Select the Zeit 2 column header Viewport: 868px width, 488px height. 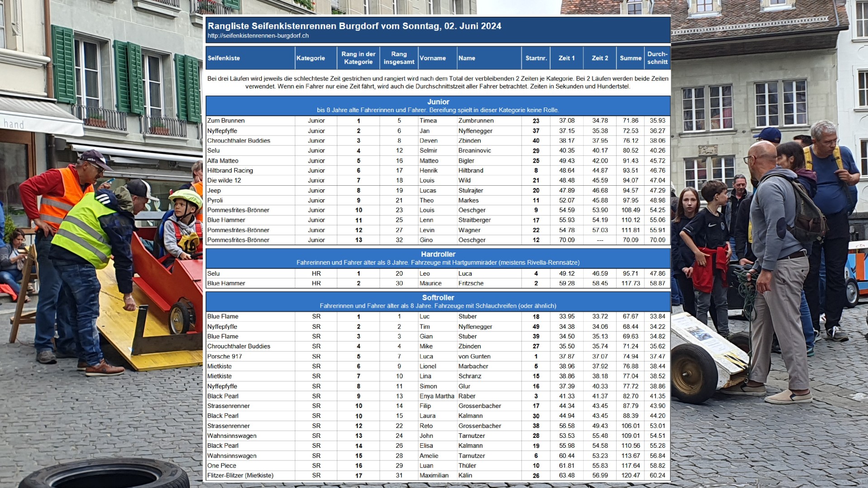(x=600, y=58)
